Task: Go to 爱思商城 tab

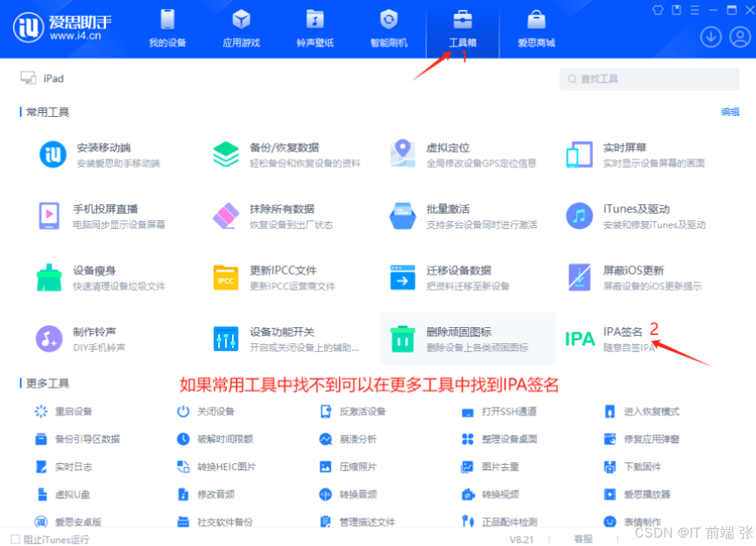Action: (536, 29)
